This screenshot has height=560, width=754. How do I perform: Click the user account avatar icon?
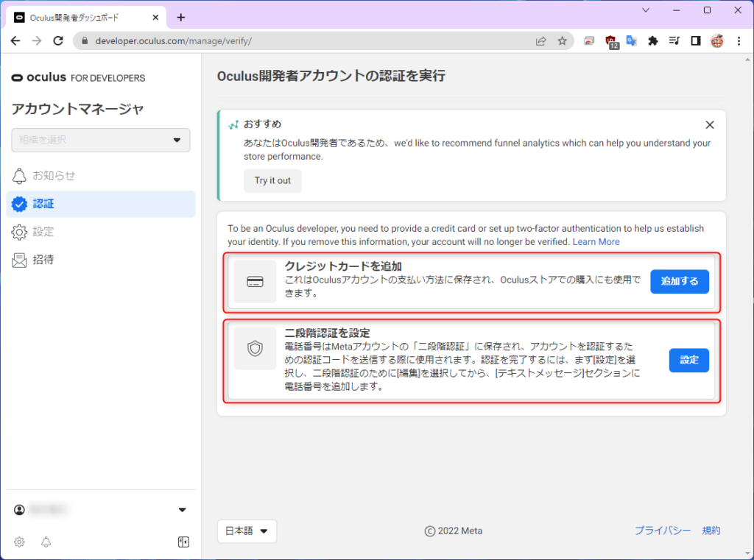pos(19,510)
